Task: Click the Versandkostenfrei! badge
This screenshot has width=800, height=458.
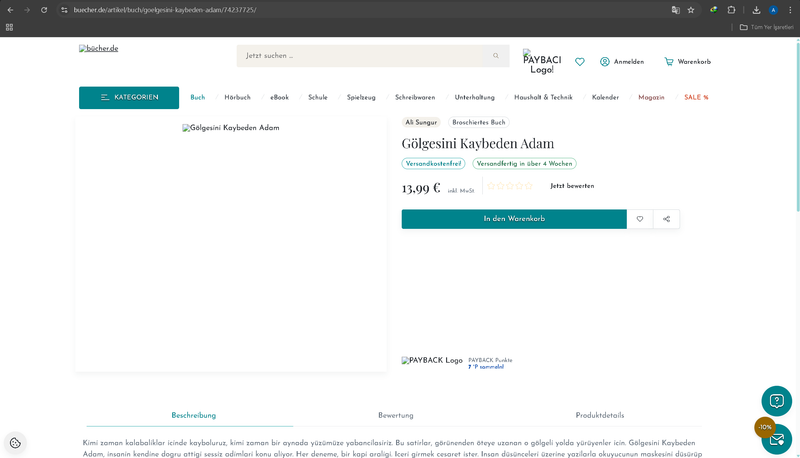Action: pyautogui.click(x=433, y=164)
